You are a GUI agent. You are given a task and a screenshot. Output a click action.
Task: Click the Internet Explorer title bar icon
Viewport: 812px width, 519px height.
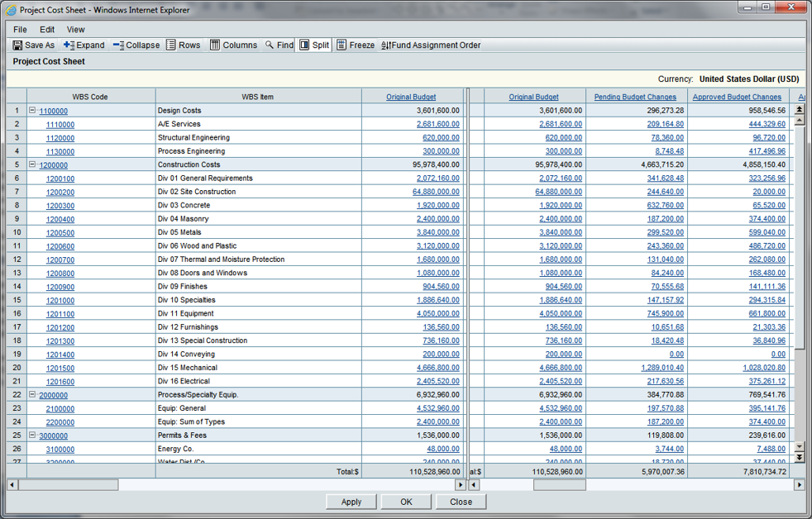[11, 10]
